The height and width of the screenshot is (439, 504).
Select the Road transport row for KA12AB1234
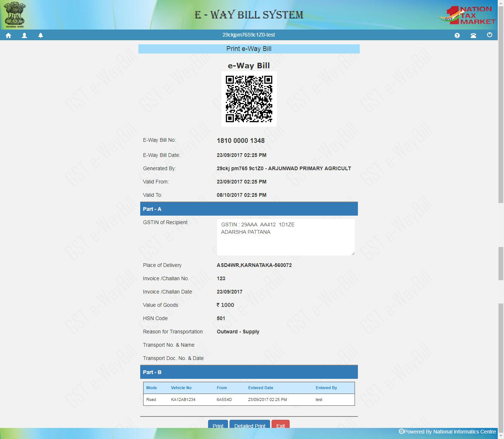[x=249, y=399]
